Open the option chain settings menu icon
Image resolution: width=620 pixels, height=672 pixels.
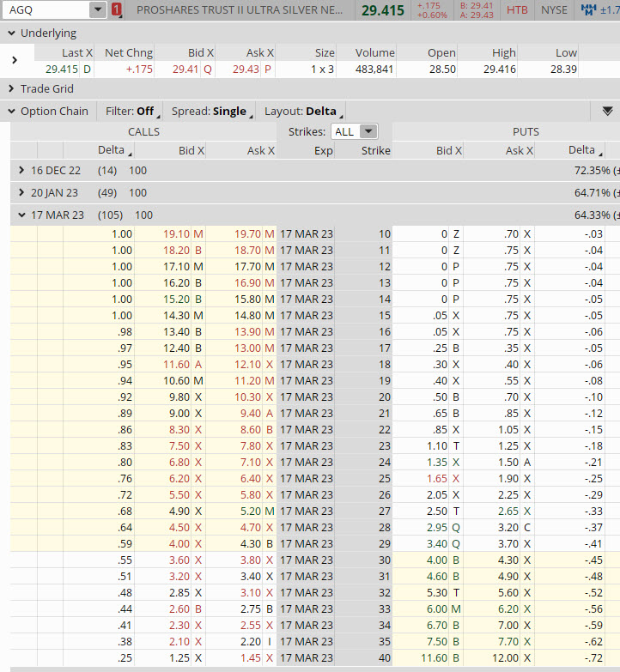(607, 111)
